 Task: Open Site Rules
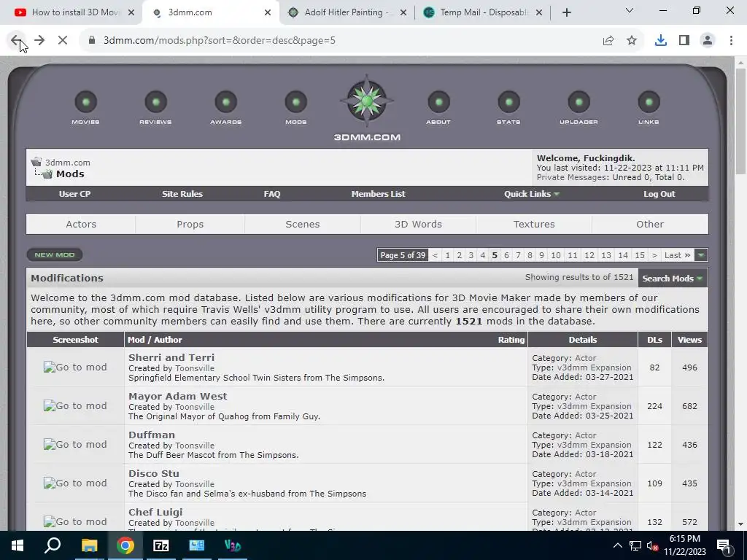(x=182, y=194)
